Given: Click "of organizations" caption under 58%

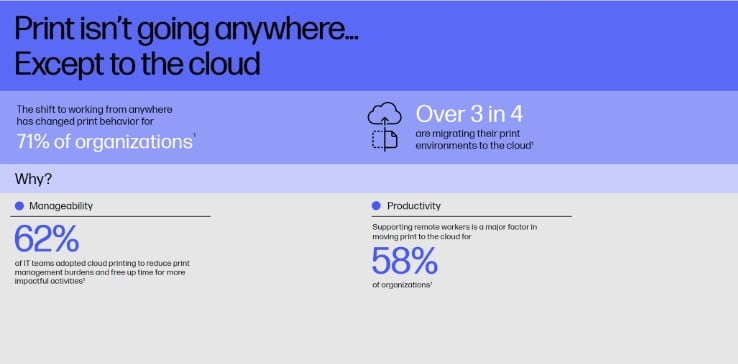Looking at the screenshot, I should click(402, 285).
